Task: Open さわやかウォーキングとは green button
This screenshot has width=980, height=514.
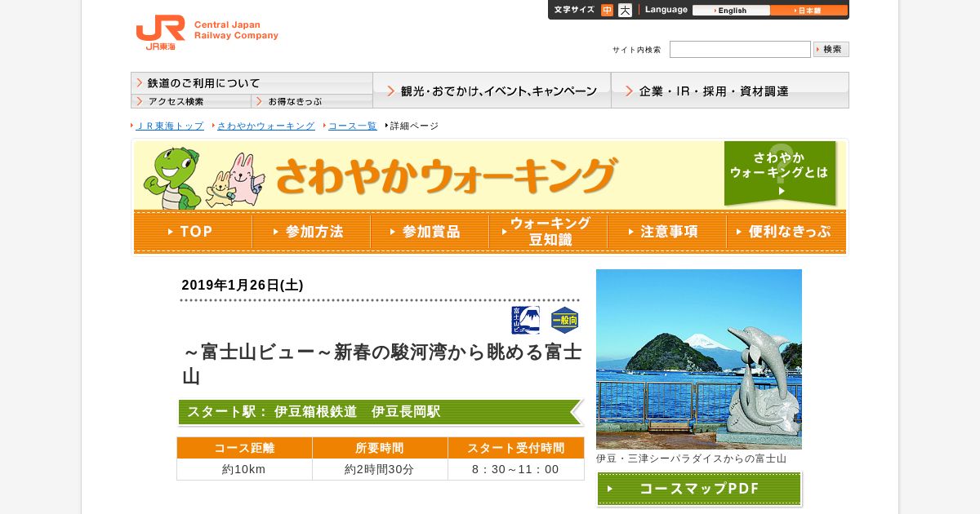Action: click(780, 173)
